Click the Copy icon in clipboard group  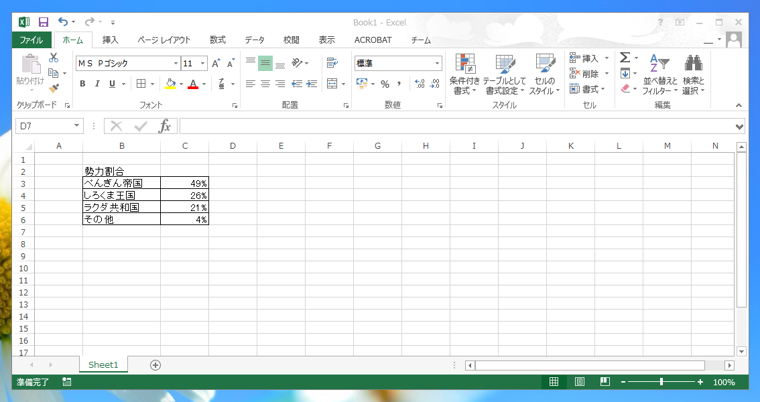point(53,73)
